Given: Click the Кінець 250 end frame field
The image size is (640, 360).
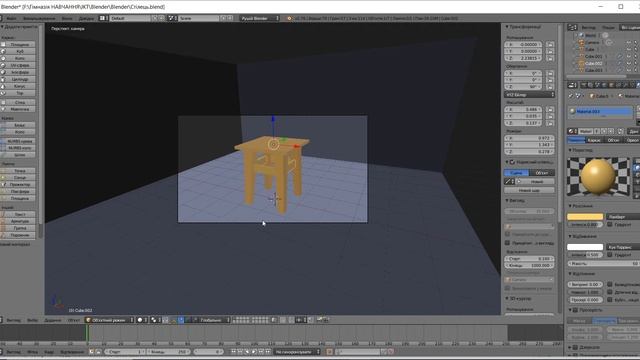Looking at the screenshot, I should pyautogui.click(x=168, y=351).
